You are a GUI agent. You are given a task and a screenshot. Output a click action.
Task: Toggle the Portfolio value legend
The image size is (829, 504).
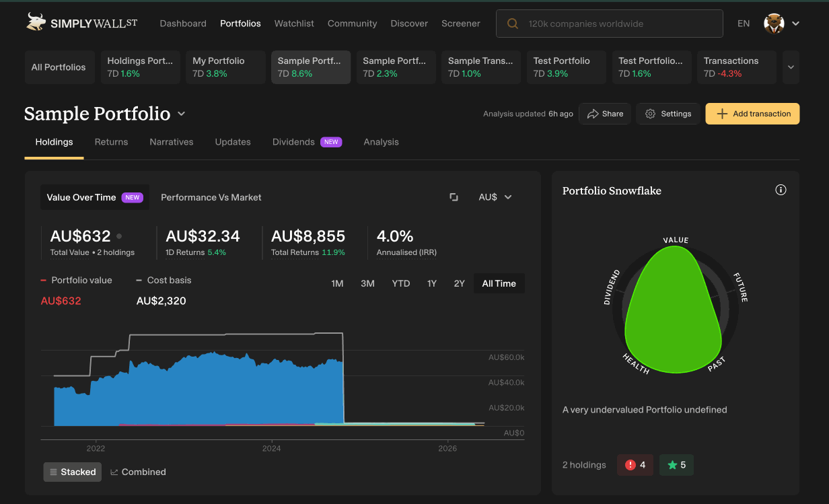(x=76, y=280)
